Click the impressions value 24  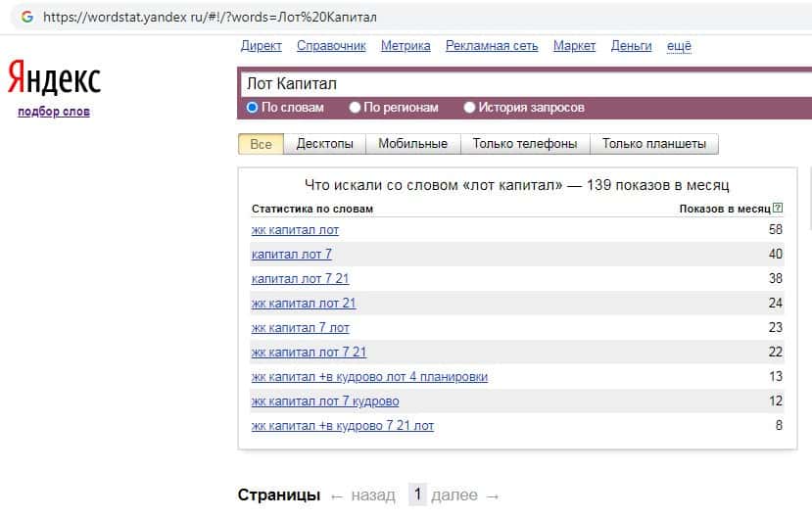point(775,303)
